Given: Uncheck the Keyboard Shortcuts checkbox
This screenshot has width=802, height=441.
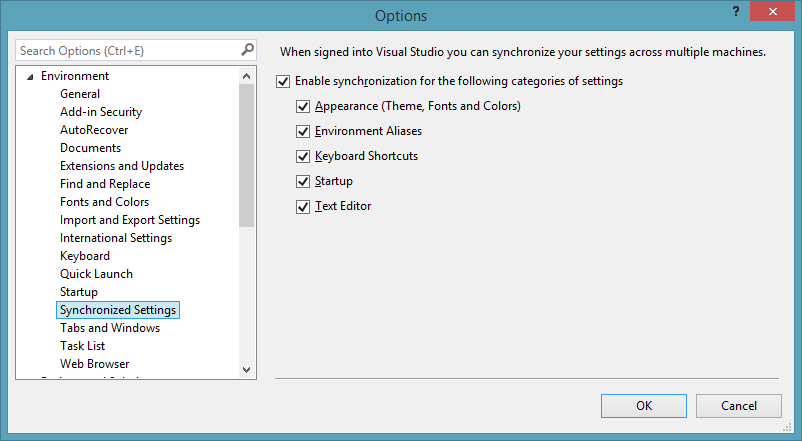Looking at the screenshot, I should pos(303,156).
